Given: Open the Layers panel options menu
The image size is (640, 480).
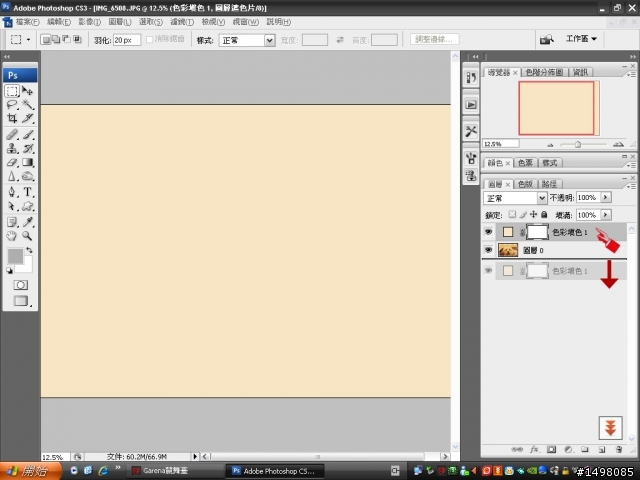Looking at the screenshot, I should pos(631,186).
